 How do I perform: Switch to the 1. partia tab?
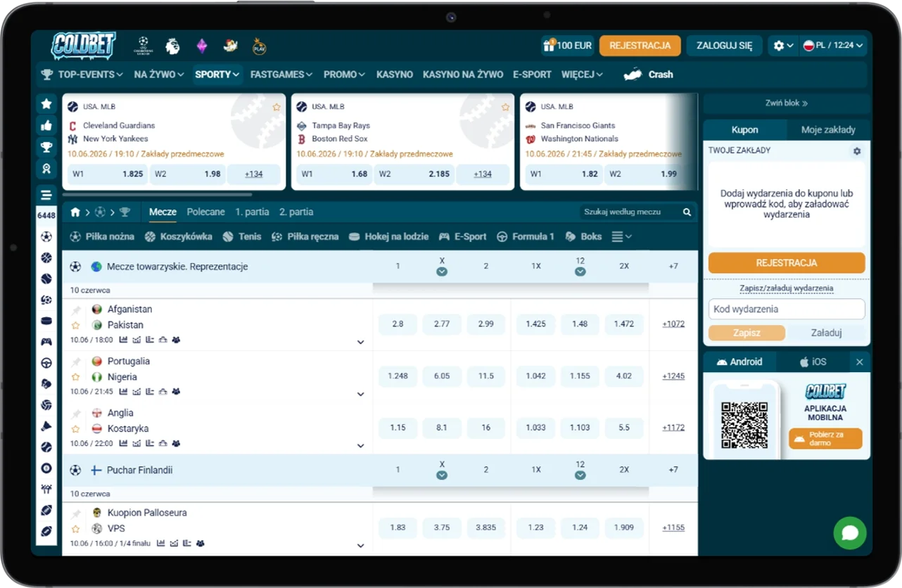(x=252, y=212)
